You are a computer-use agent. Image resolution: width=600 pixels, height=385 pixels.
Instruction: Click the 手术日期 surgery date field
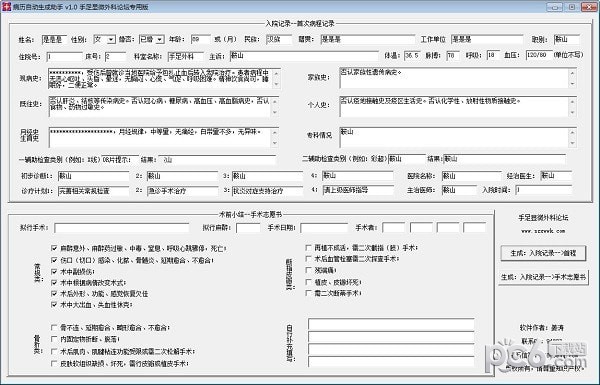(x=324, y=228)
